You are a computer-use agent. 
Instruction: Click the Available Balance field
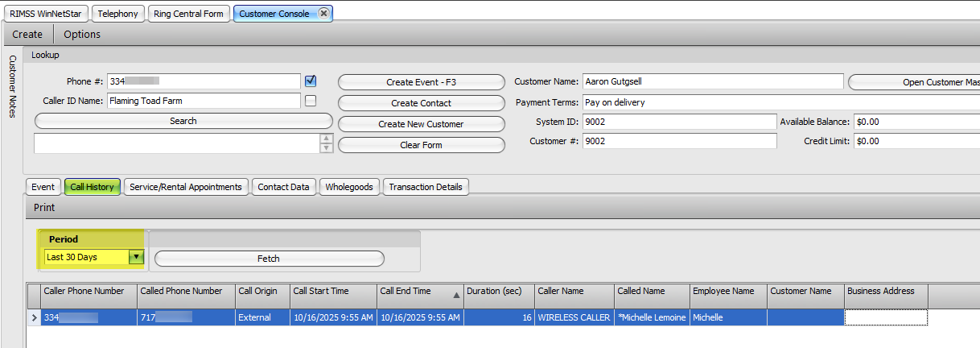[x=916, y=122]
